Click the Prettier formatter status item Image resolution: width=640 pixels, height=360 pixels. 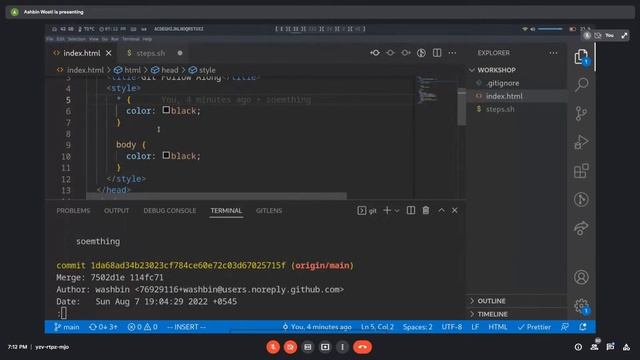(x=534, y=327)
